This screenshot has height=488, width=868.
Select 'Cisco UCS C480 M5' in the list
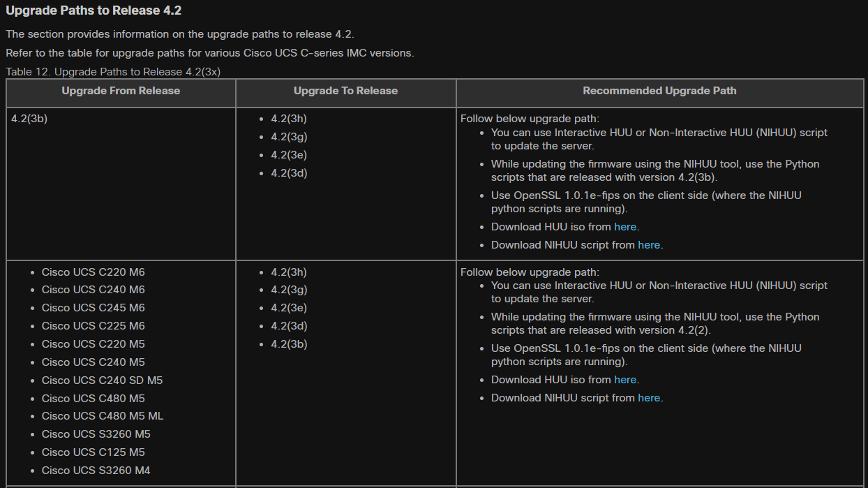(93, 399)
